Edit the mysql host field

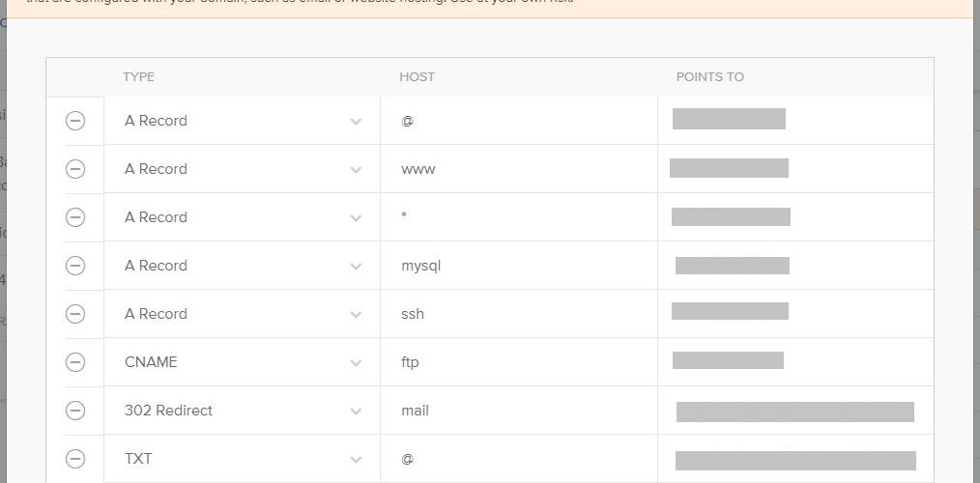tap(519, 266)
